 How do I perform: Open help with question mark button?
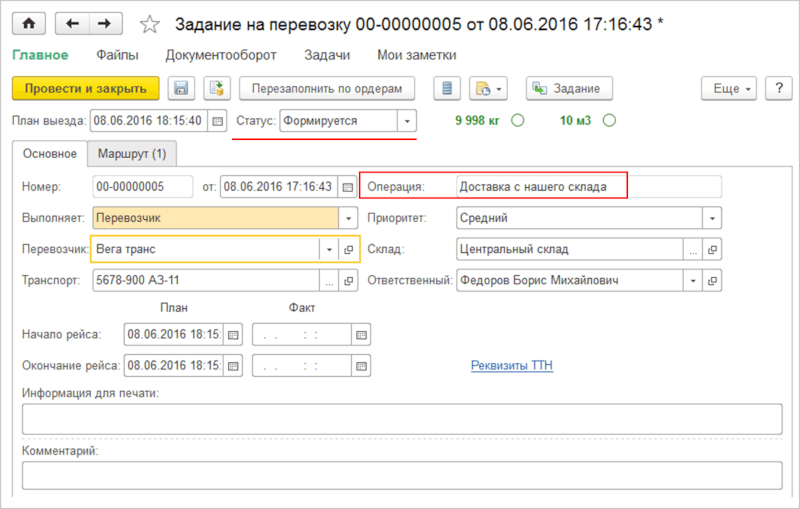[x=779, y=88]
